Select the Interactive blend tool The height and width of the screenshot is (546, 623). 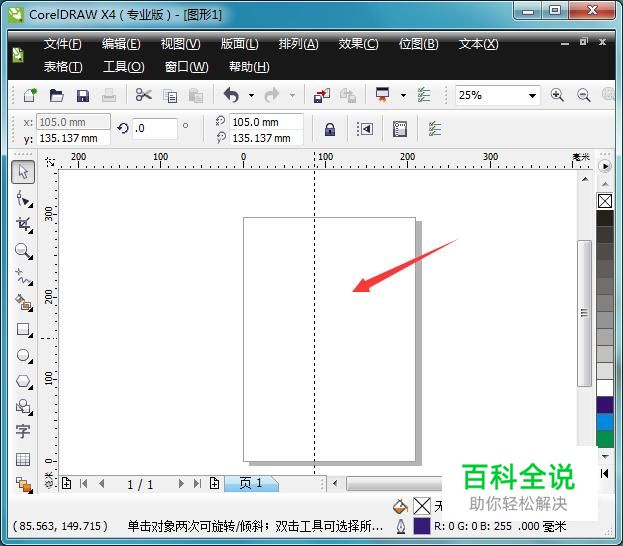click(24, 485)
